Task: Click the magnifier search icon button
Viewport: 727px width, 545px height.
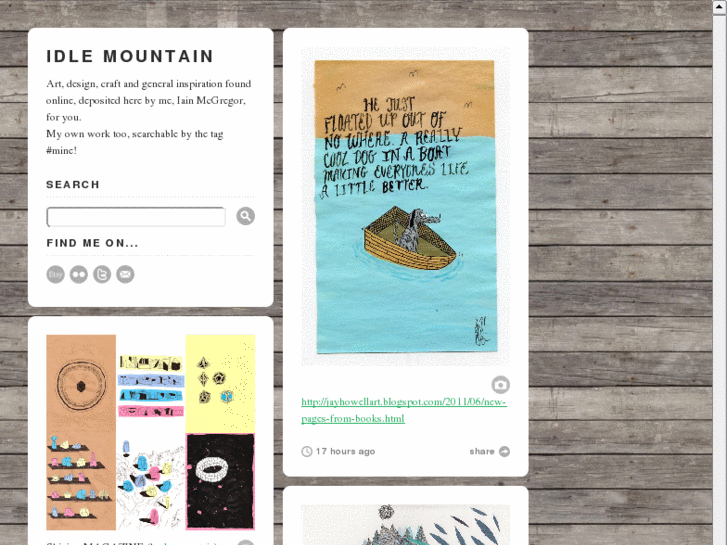Action: [x=245, y=216]
